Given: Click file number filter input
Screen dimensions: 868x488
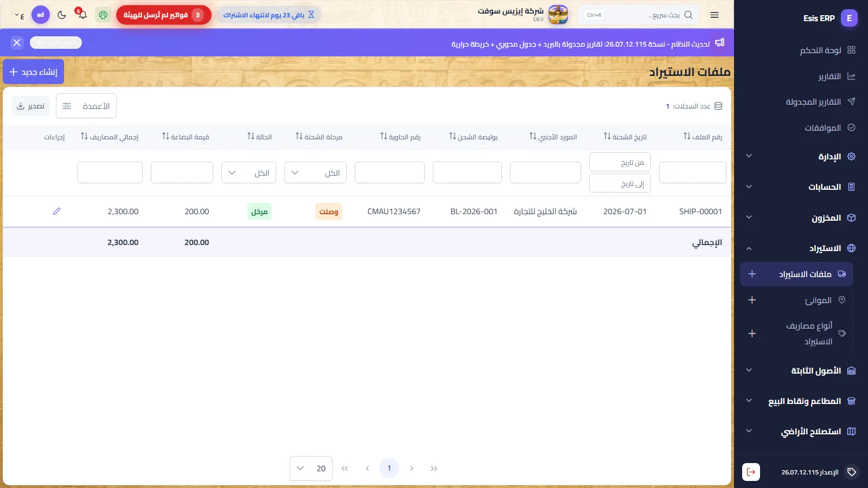Looking at the screenshot, I should click(x=693, y=172).
